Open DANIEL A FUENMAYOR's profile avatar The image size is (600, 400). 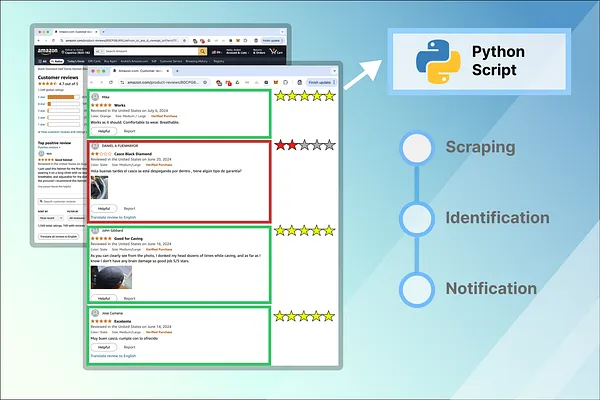[95, 146]
